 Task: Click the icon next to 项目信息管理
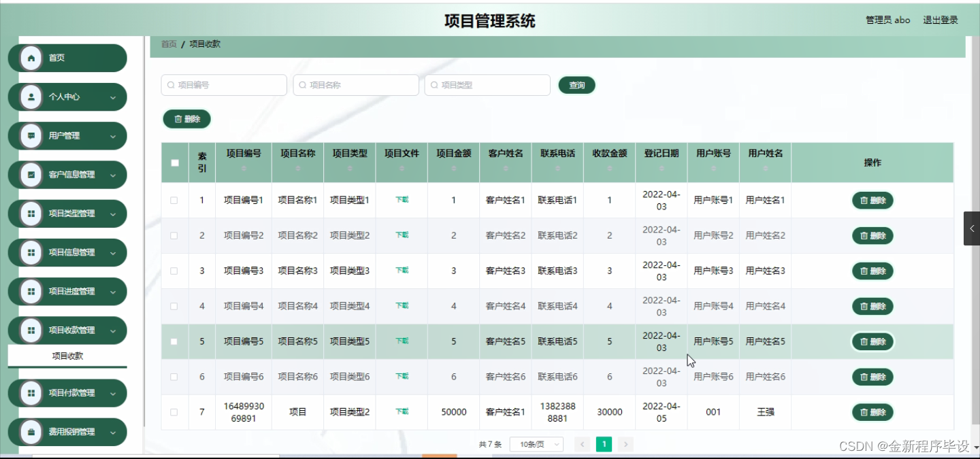pyautogui.click(x=31, y=252)
